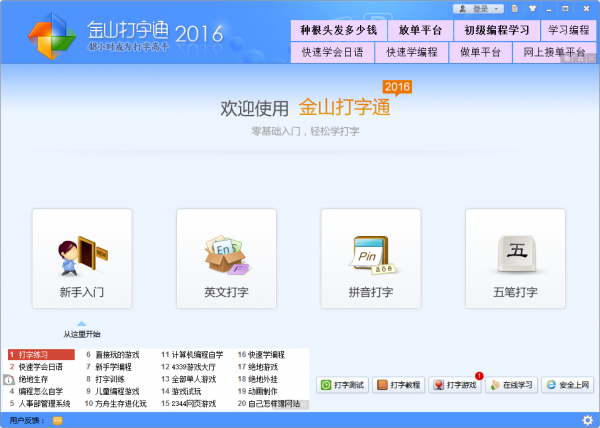Open 安全上网 safe browsing
Screen dimensions: 600x428
coord(568,385)
